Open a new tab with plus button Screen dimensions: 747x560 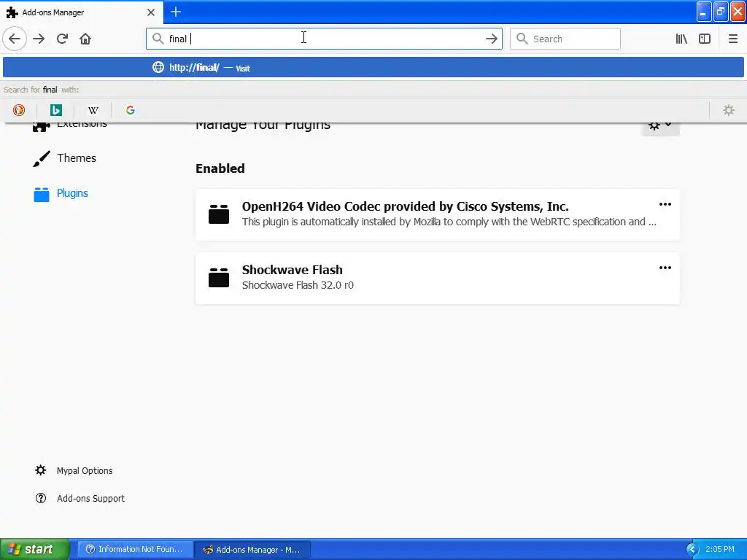click(176, 12)
